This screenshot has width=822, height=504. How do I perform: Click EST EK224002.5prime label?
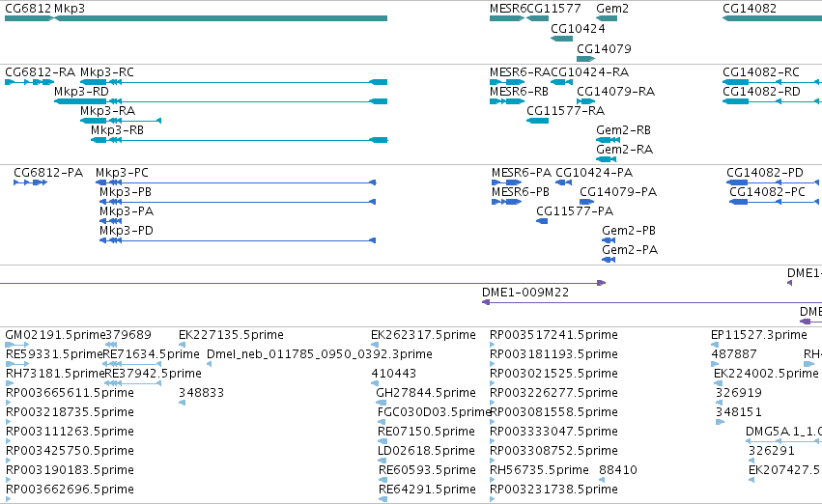[766, 374]
